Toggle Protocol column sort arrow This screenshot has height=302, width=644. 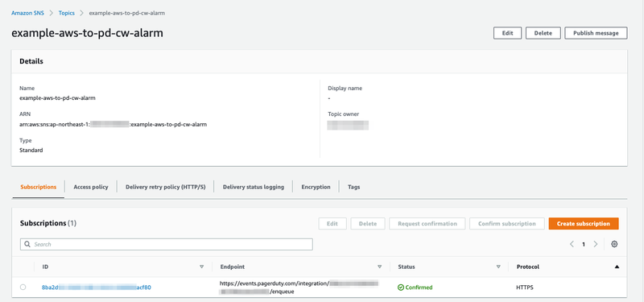tap(617, 267)
